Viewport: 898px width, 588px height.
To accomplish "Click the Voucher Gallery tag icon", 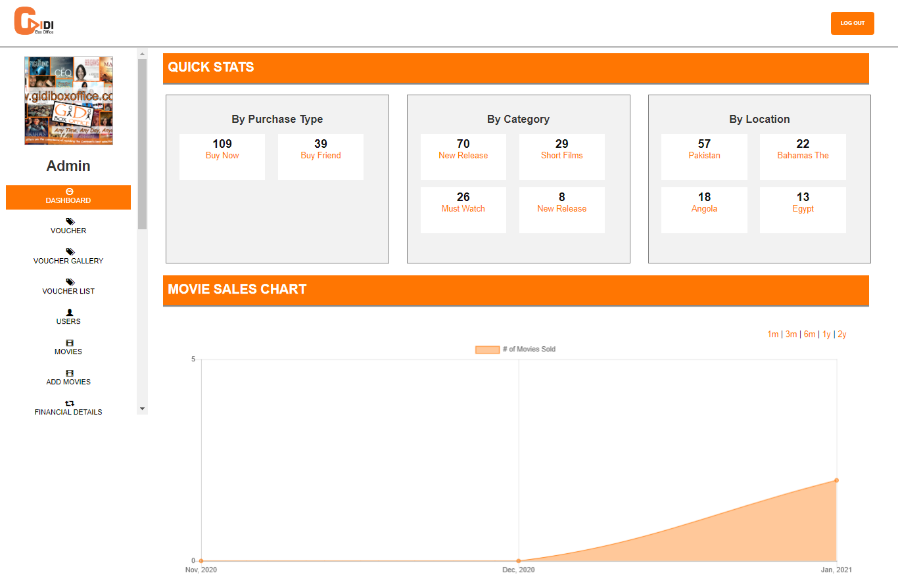I will coord(70,252).
